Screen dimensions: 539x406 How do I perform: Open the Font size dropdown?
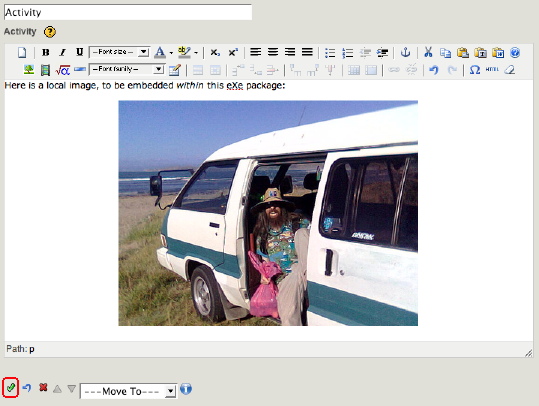[x=119, y=52]
